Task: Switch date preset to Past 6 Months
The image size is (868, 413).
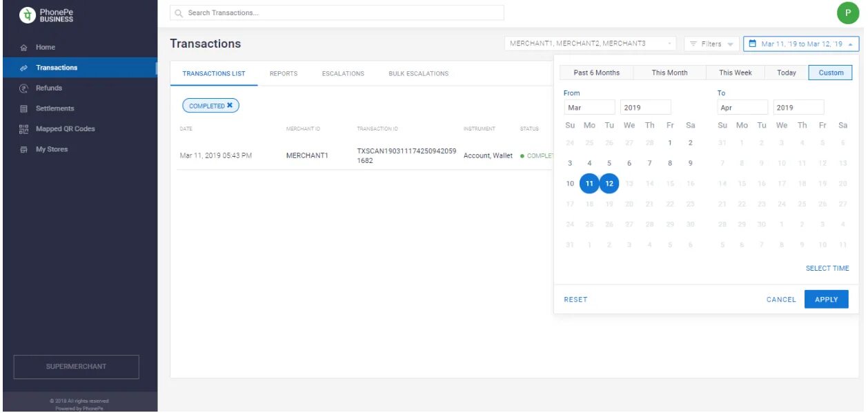Action: [596, 72]
